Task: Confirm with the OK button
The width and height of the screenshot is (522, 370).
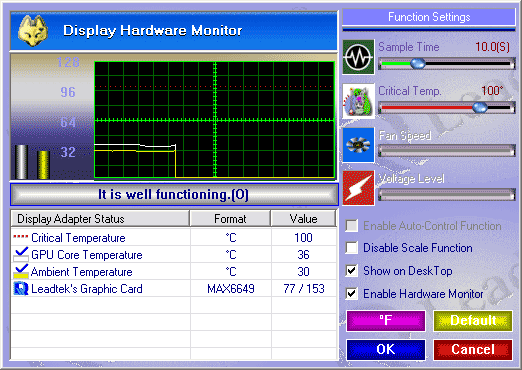Action: pyautogui.click(x=386, y=350)
